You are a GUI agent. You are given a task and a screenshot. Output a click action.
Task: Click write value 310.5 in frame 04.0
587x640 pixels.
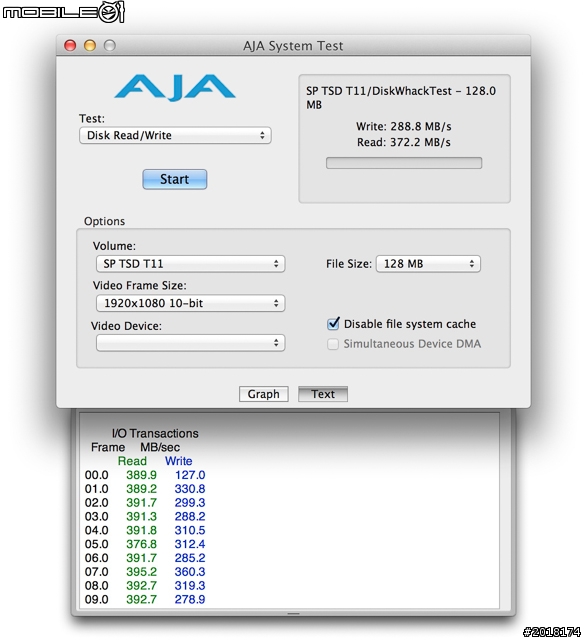coord(190,530)
